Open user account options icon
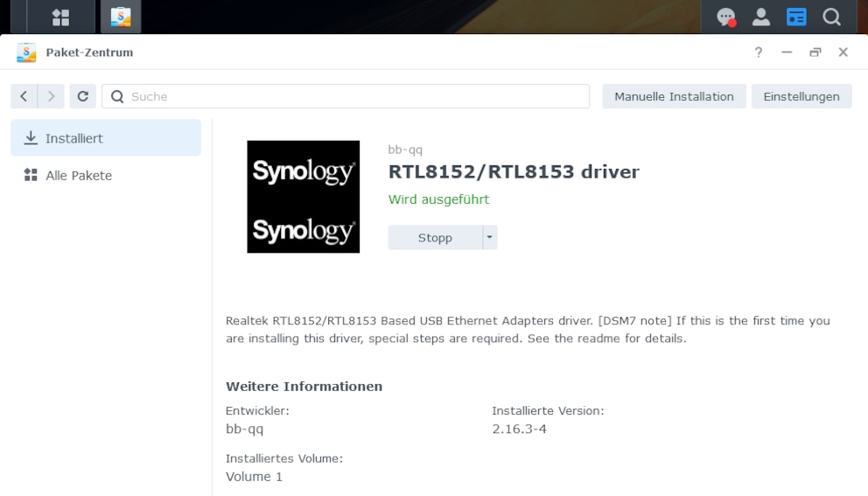This screenshot has height=496, width=868. point(761,17)
